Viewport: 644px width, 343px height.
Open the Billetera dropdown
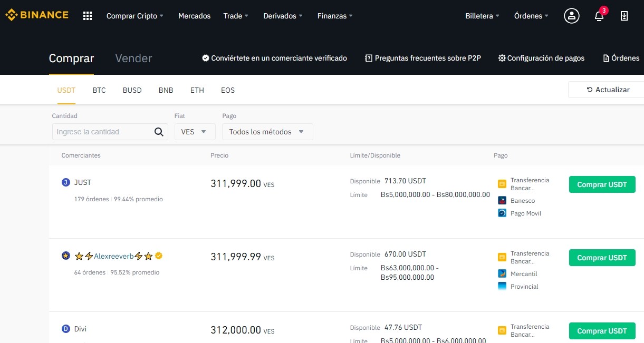483,16
